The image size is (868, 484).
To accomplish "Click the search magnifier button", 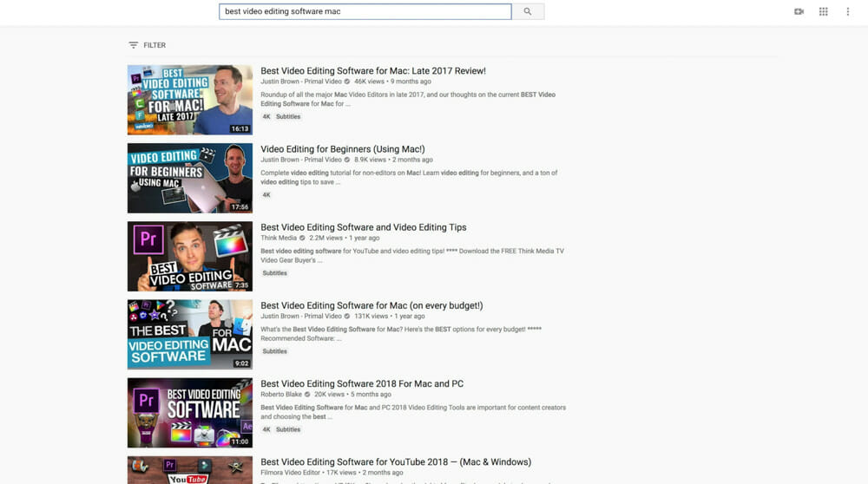I will tap(528, 12).
